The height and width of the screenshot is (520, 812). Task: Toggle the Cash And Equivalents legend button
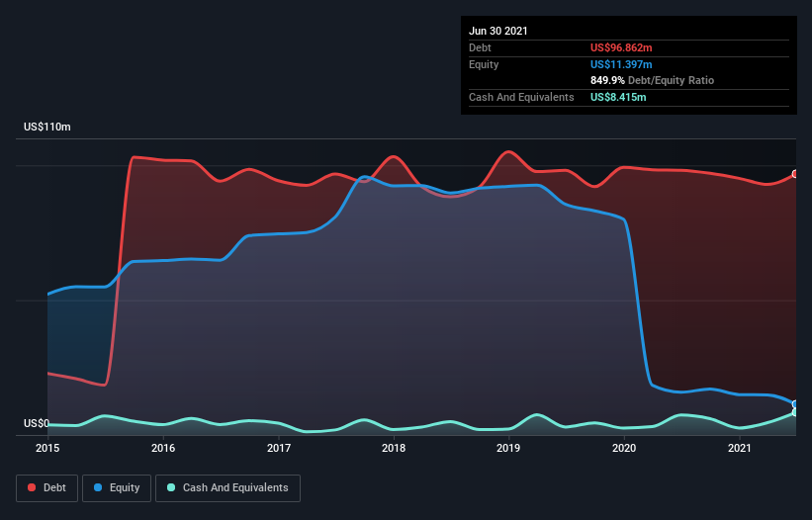pyautogui.click(x=227, y=488)
